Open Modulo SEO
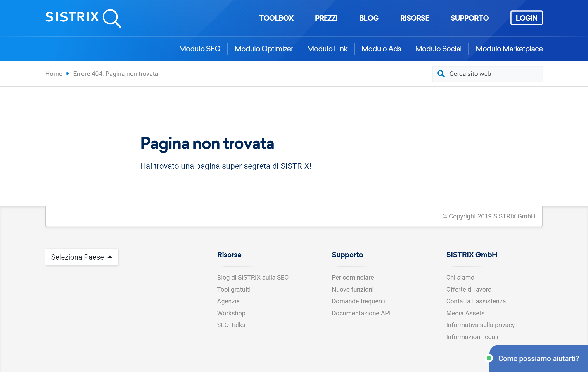 click(200, 49)
